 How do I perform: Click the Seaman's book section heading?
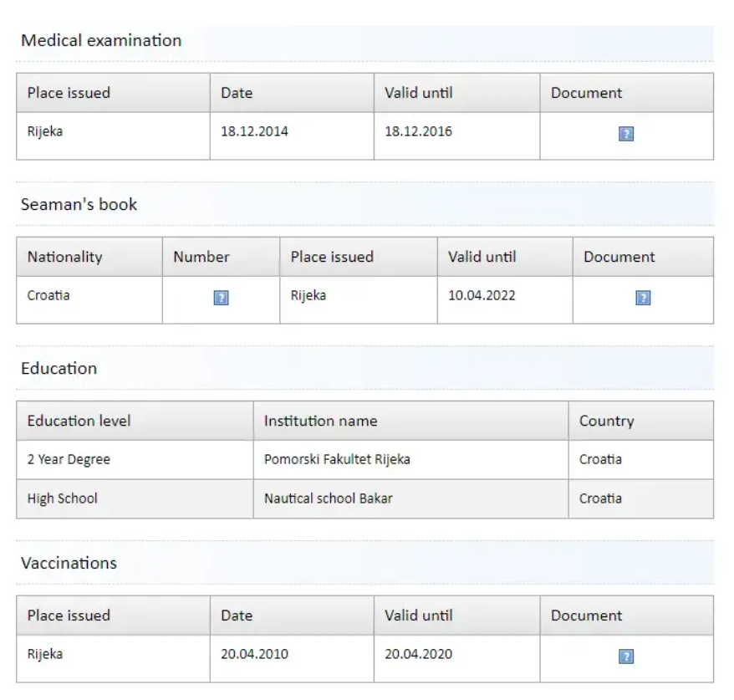[x=79, y=204]
